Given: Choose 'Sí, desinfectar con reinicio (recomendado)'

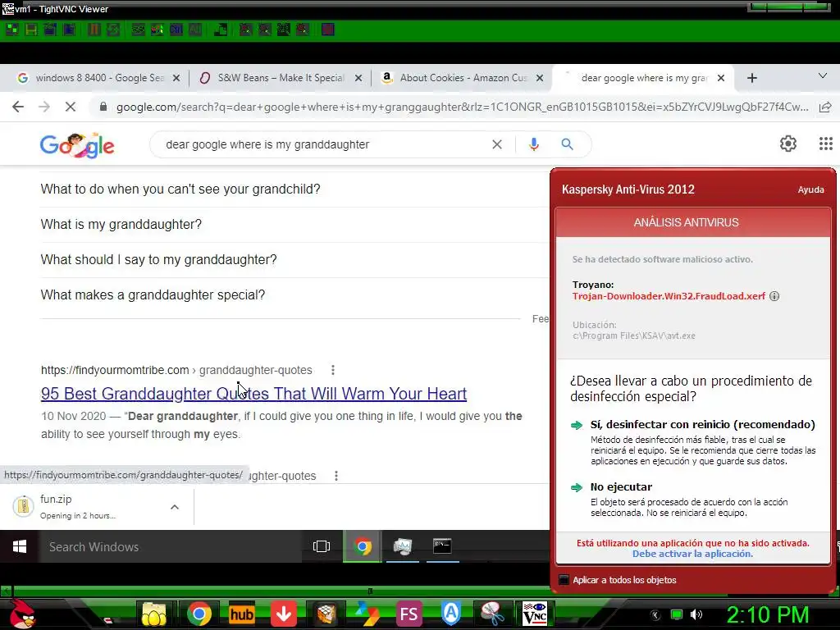Looking at the screenshot, I should [703, 425].
